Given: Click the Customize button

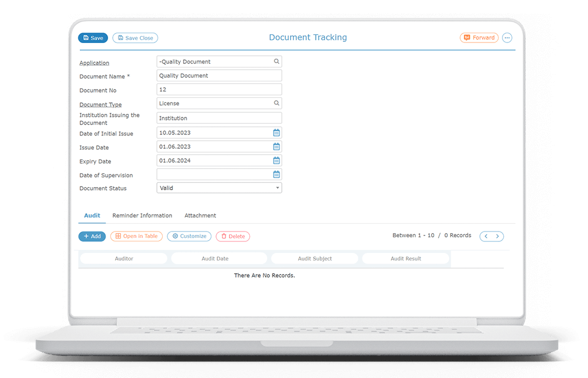Looking at the screenshot, I should 189,236.
